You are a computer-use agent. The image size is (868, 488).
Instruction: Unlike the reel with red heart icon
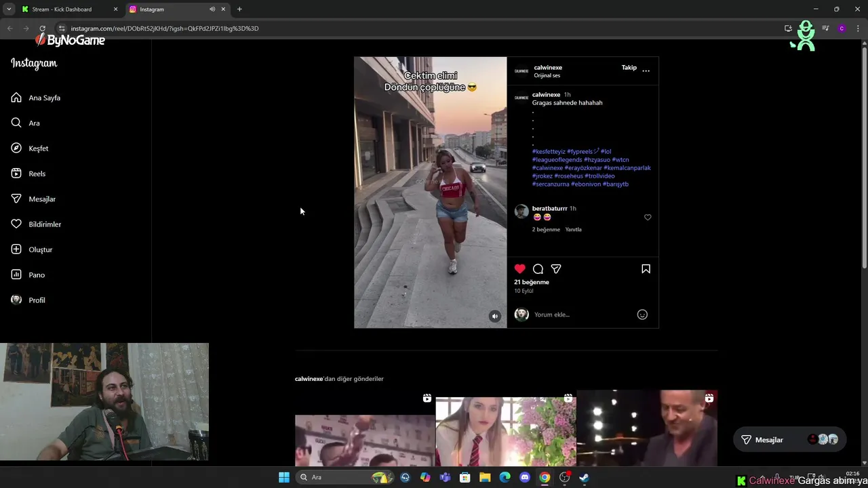tap(520, 269)
